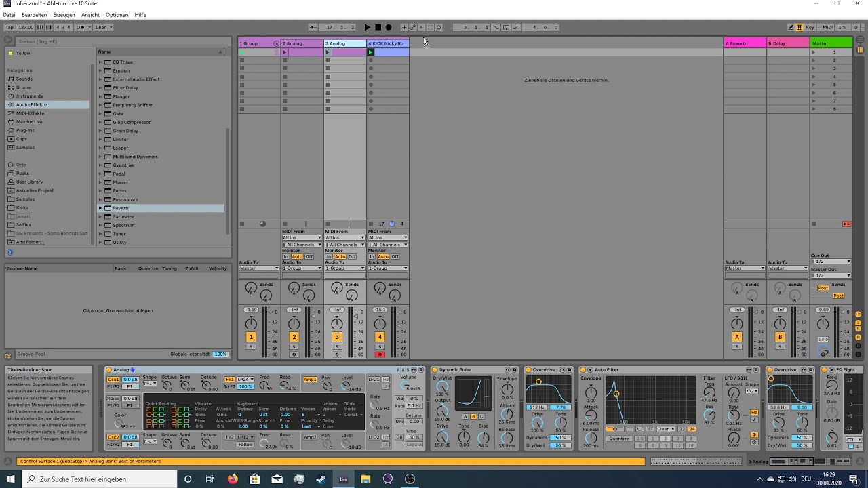The image size is (868, 488).
Task: Open the Windows Start menu
Action: [11, 479]
